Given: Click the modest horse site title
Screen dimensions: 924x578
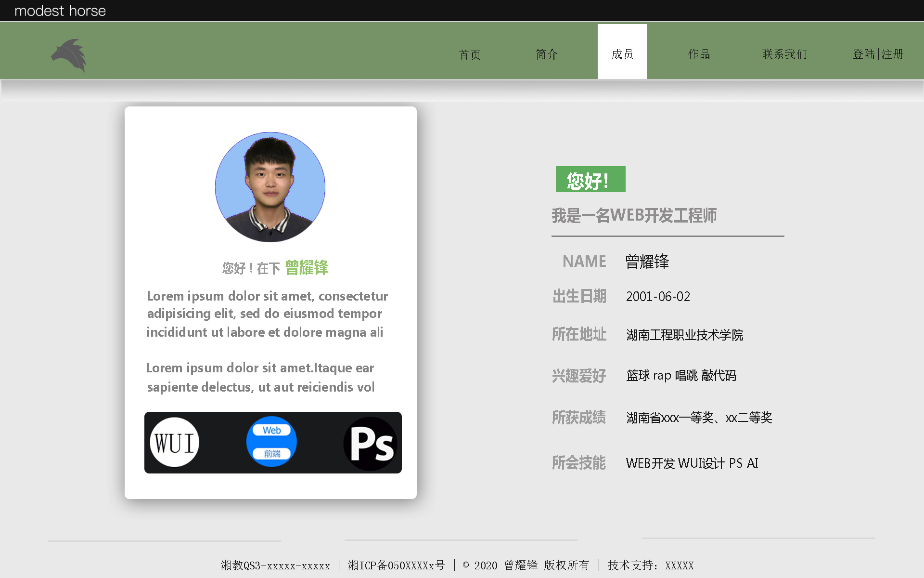Looking at the screenshot, I should pyautogui.click(x=60, y=11).
